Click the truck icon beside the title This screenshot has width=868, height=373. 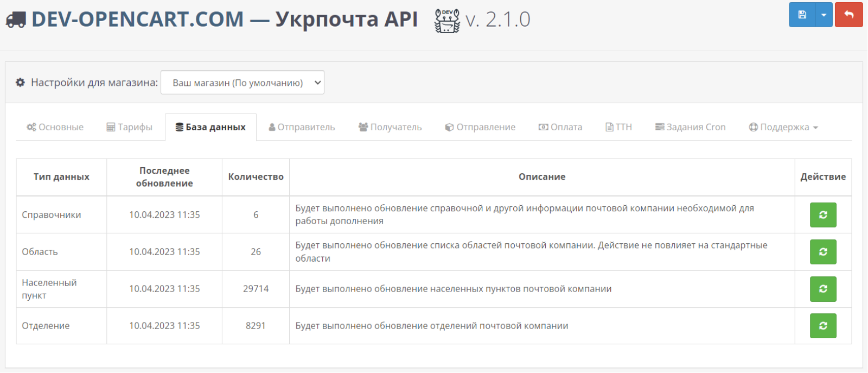(x=16, y=20)
